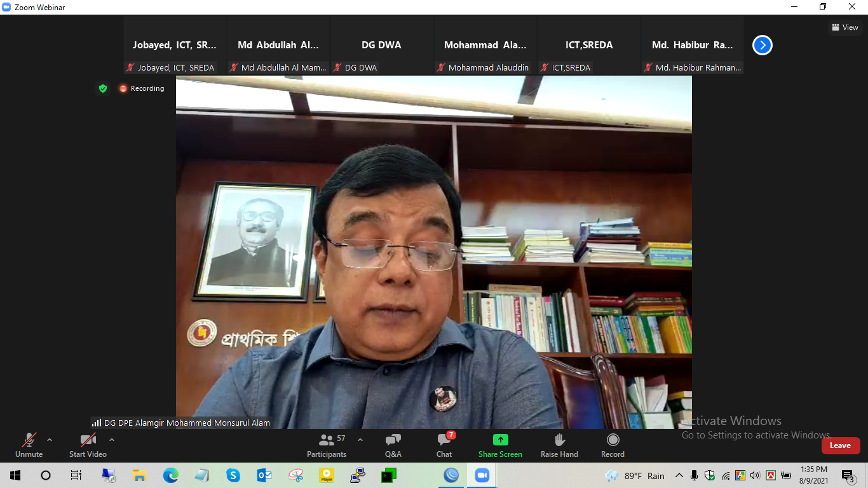Raise hand in the webinar
The height and width of the screenshot is (488, 868).
[x=559, y=445]
